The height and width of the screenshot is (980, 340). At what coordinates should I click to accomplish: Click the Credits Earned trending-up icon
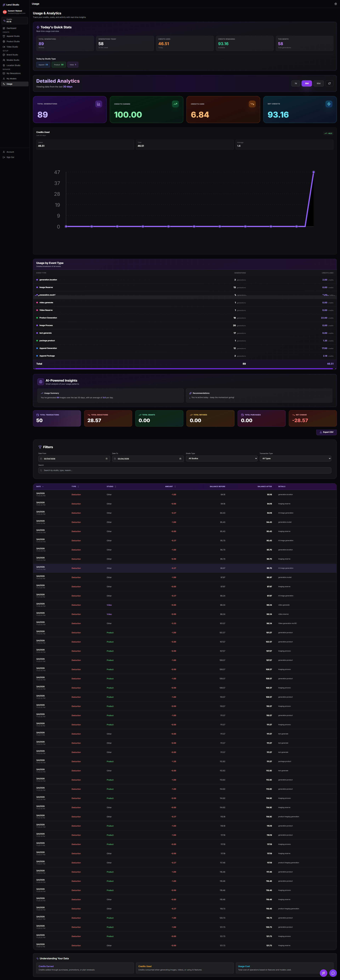pos(175,104)
